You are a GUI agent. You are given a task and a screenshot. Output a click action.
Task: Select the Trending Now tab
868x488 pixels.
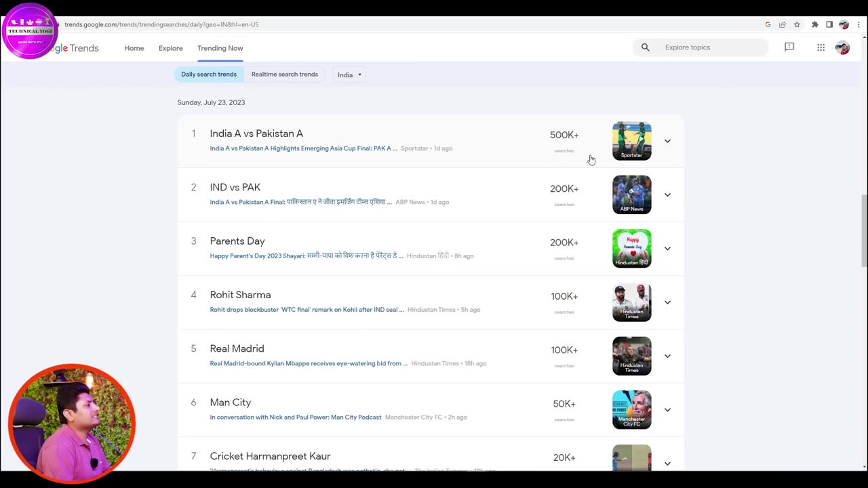click(220, 48)
